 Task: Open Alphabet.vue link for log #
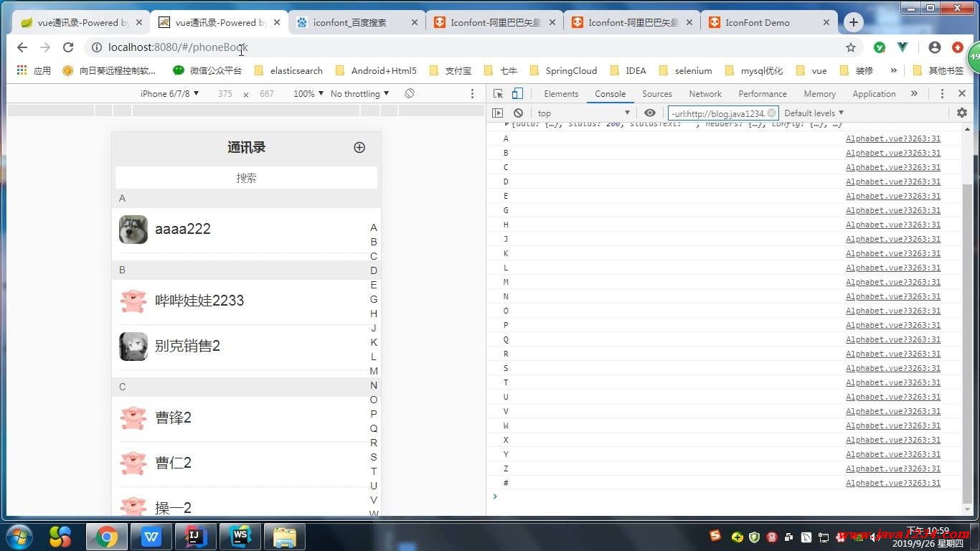point(893,483)
